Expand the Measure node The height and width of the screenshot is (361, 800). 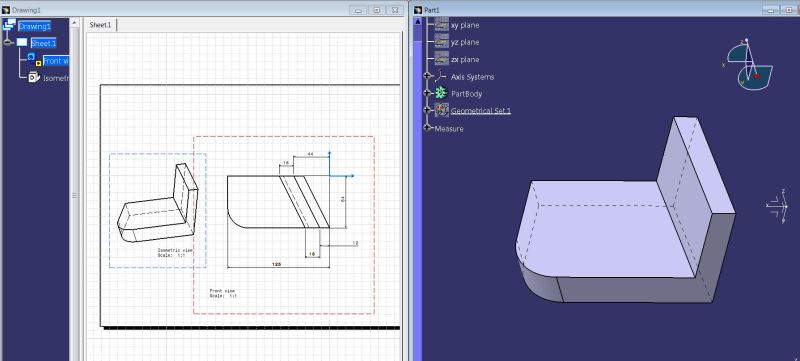click(428, 128)
